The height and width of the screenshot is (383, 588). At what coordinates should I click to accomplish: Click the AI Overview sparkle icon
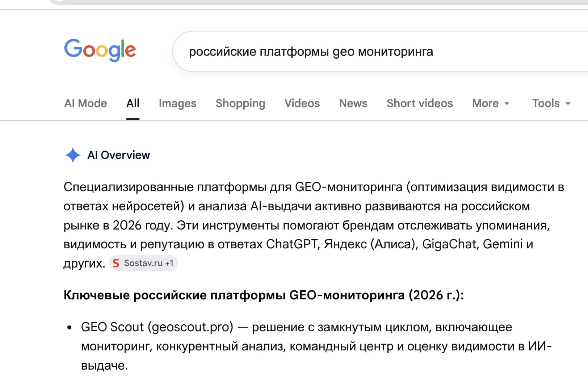[73, 155]
